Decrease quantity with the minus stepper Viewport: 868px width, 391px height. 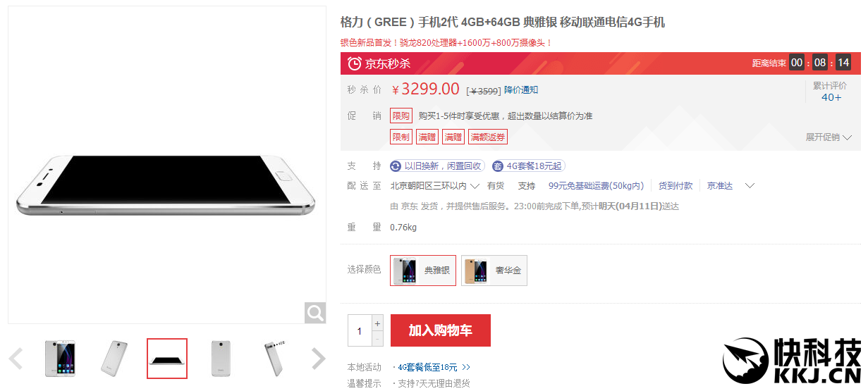tap(377, 339)
